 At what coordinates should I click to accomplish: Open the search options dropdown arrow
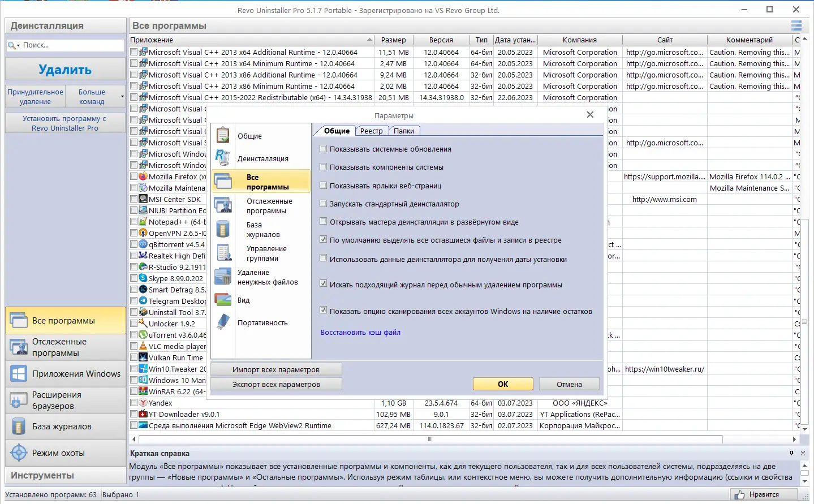19,46
